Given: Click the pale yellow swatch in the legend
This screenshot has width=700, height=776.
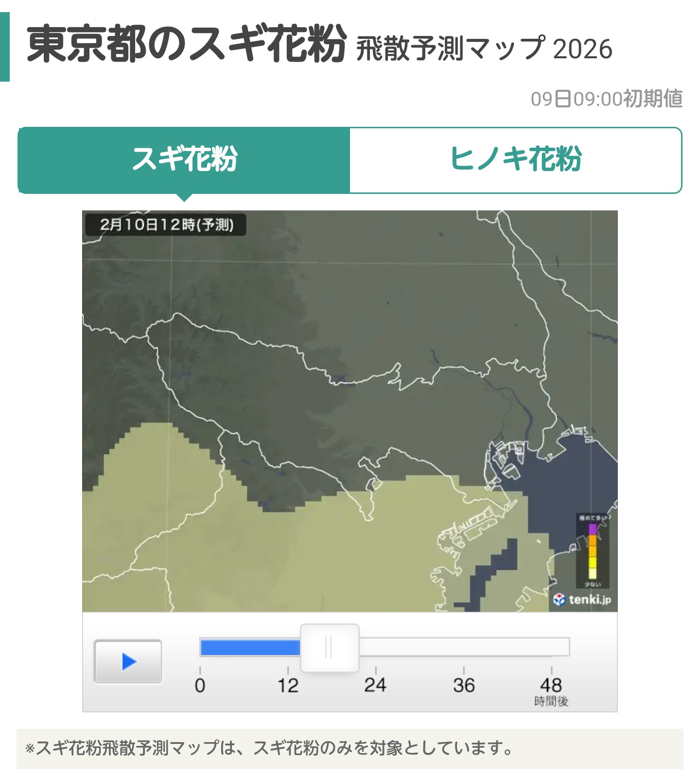Looking at the screenshot, I should 592,574.
